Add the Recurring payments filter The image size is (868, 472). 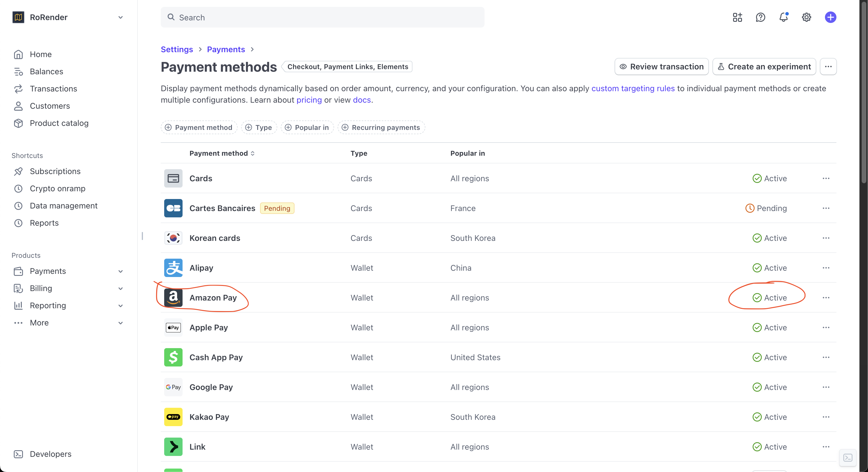381,128
